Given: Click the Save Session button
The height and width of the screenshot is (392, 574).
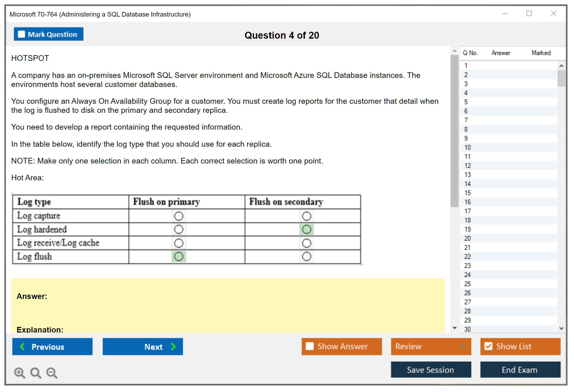Looking at the screenshot, I should [x=431, y=370].
